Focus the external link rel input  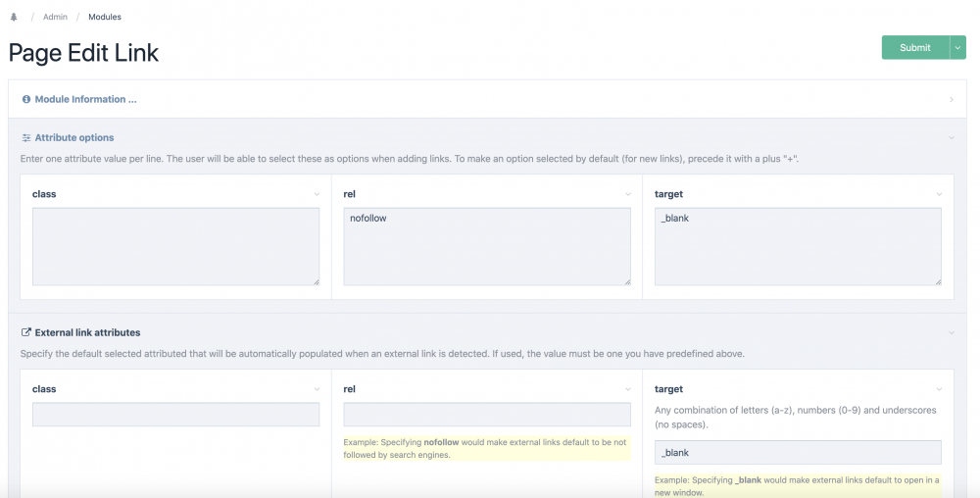click(486, 415)
